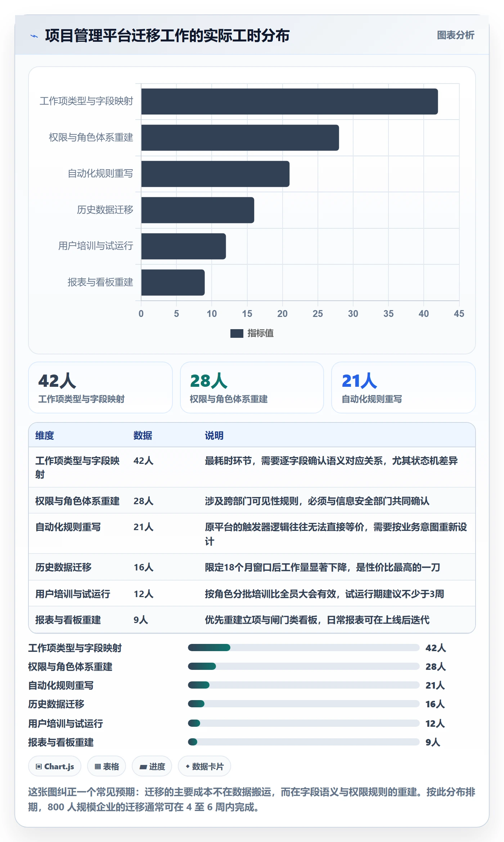This screenshot has width=504, height=842.
Task: Select the 历史数据迁移 chart bar
Action: pos(198,210)
